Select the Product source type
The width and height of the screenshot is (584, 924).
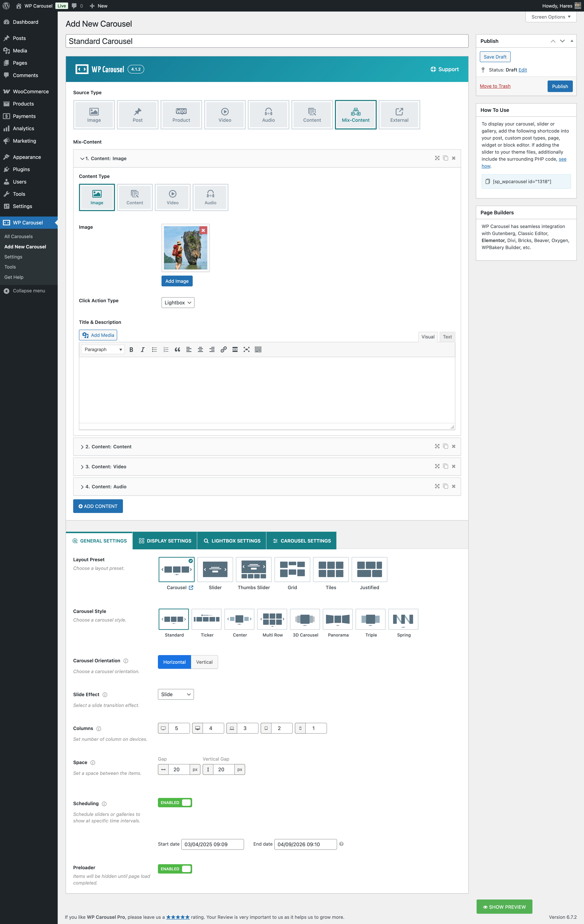(181, 115)
